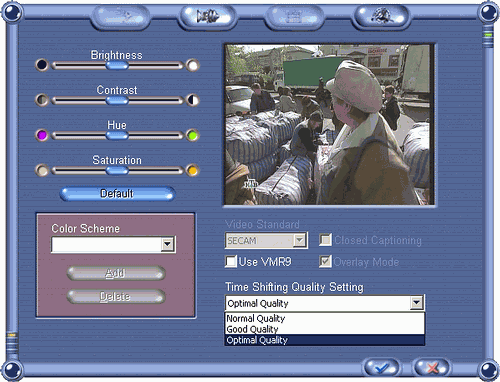Click the video preview image
Viewport: 500px width, 382px height.
pyautogui.click(x=330, y=125)
